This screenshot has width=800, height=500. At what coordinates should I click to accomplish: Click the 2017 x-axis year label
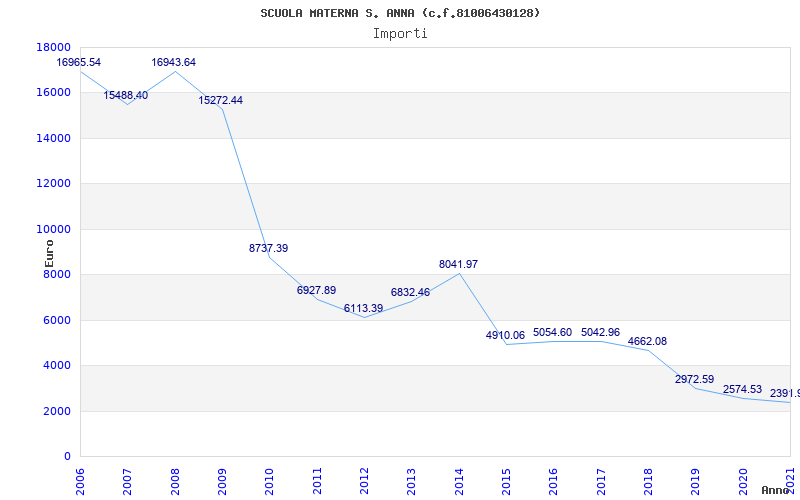pos(601,480)
